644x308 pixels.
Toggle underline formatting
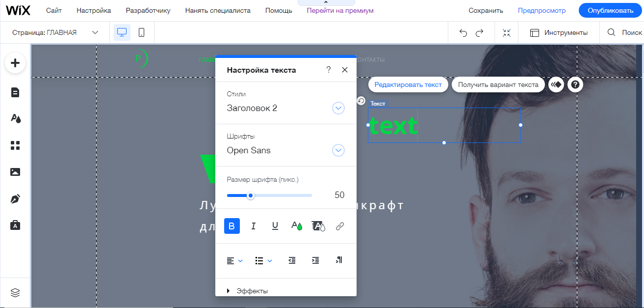click(x=275, y=226)
